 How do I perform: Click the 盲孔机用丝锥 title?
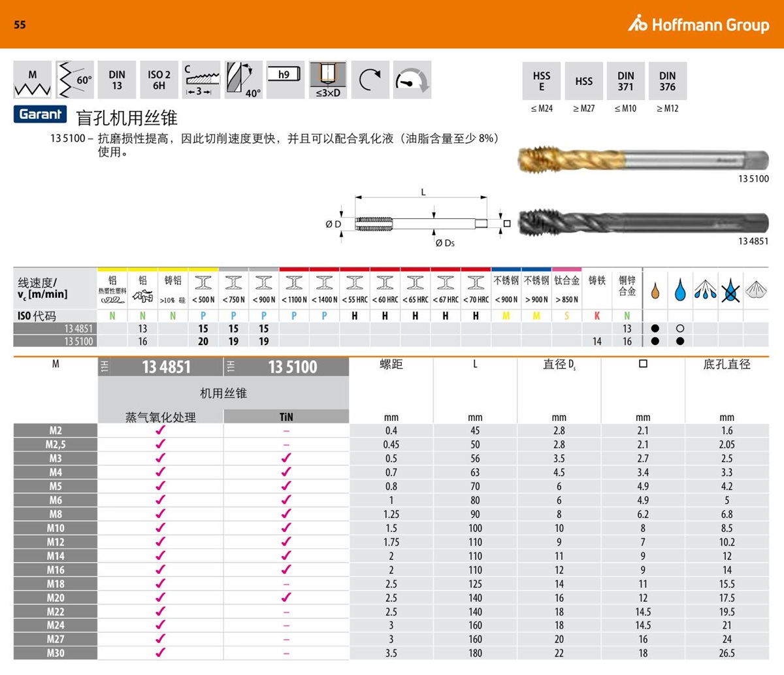tap(127, 118)
